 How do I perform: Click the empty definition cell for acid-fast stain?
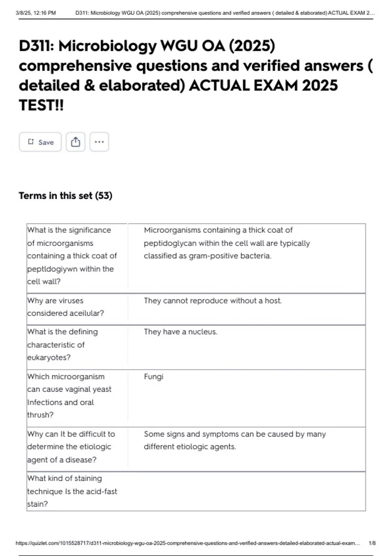pyautogui.click(x=247, y=491)
